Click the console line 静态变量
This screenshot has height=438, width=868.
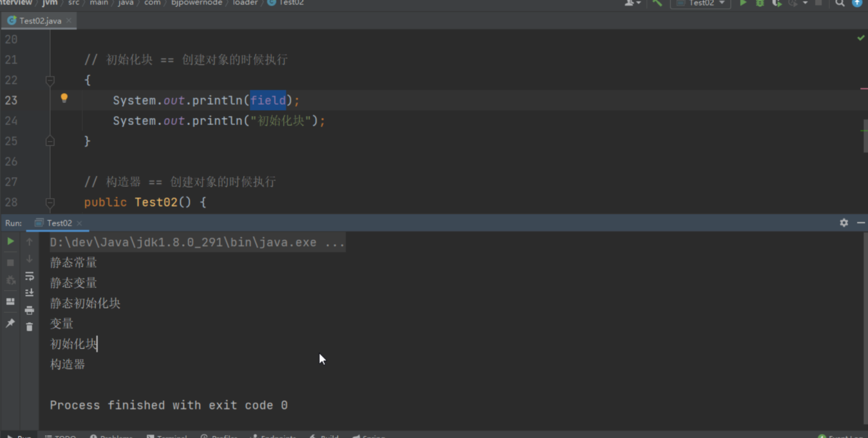tap(74, 283)
